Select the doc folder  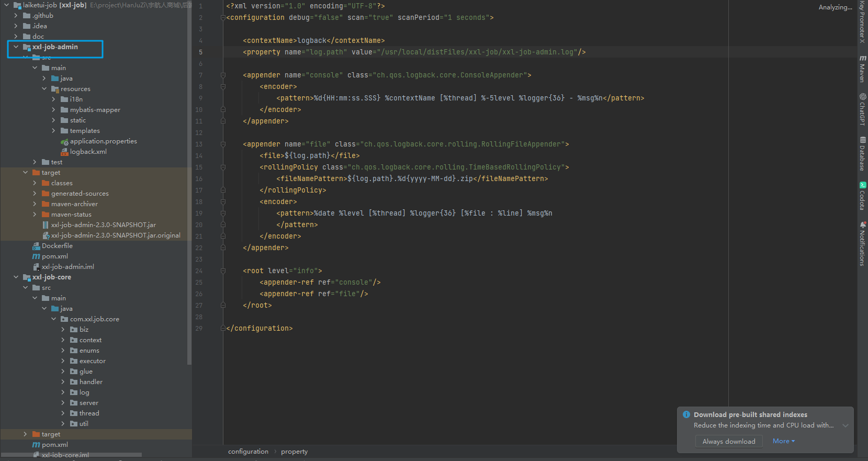coord(38,37)
